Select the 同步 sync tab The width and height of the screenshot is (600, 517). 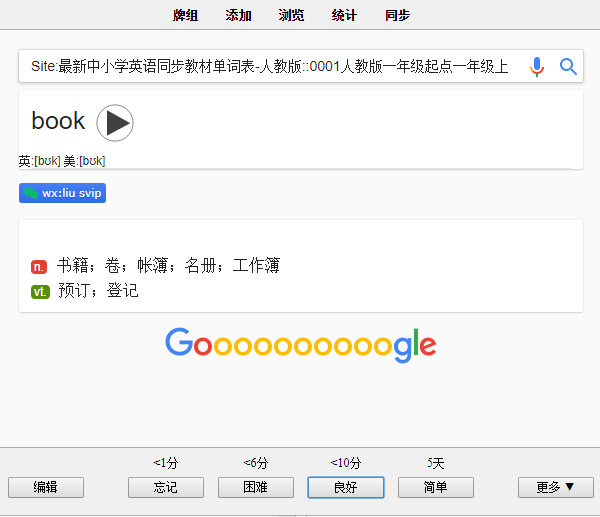point(397,15)
